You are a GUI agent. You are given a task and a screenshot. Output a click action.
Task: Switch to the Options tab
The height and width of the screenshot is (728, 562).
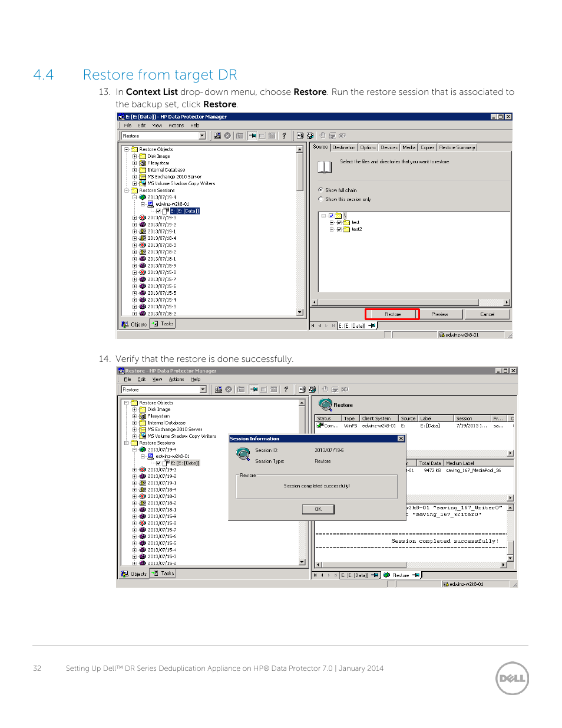(368, 147)
